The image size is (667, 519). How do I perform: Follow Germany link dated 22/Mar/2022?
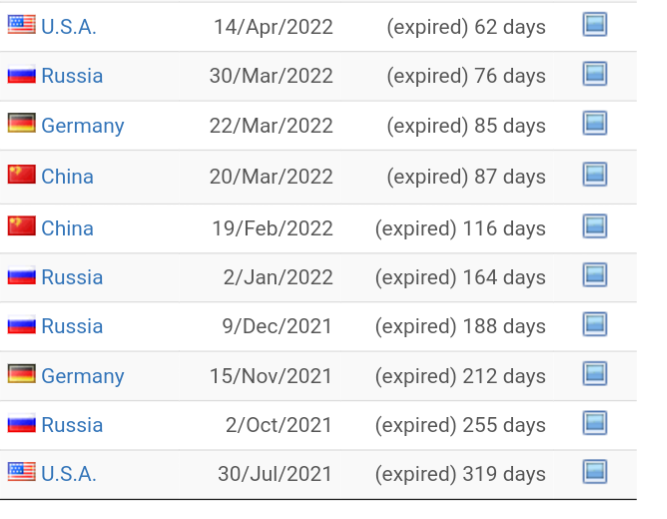83,126
